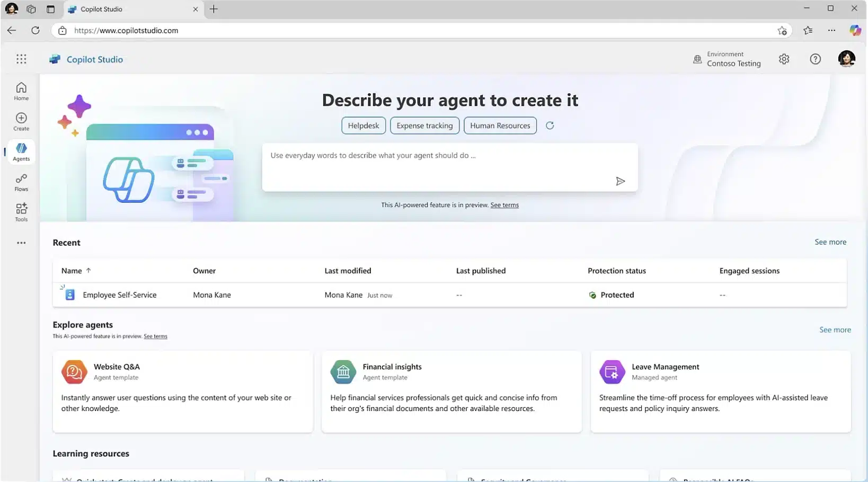Open the Copilot browser sidebar icon

coord(855,30)
